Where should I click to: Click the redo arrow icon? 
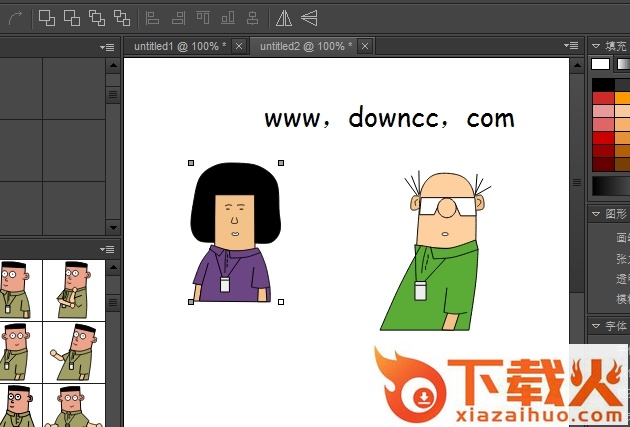(x=14, y=17)
